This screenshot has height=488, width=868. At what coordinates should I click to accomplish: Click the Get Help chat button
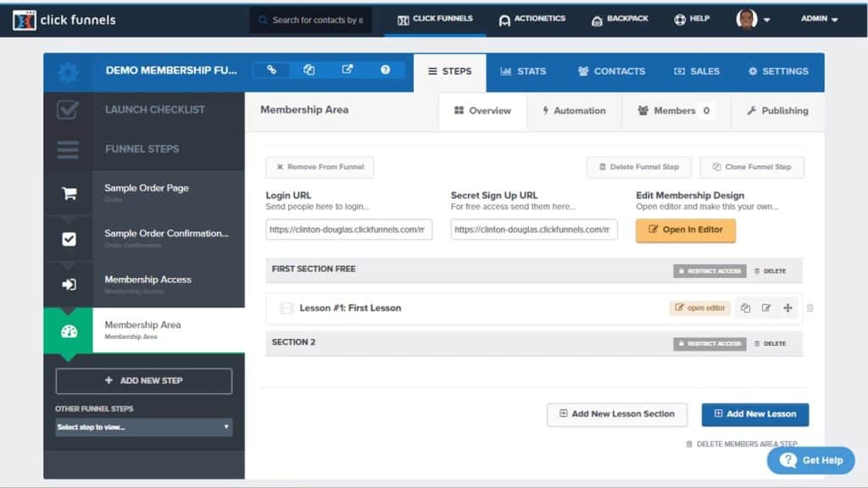(x=811, y=460)
